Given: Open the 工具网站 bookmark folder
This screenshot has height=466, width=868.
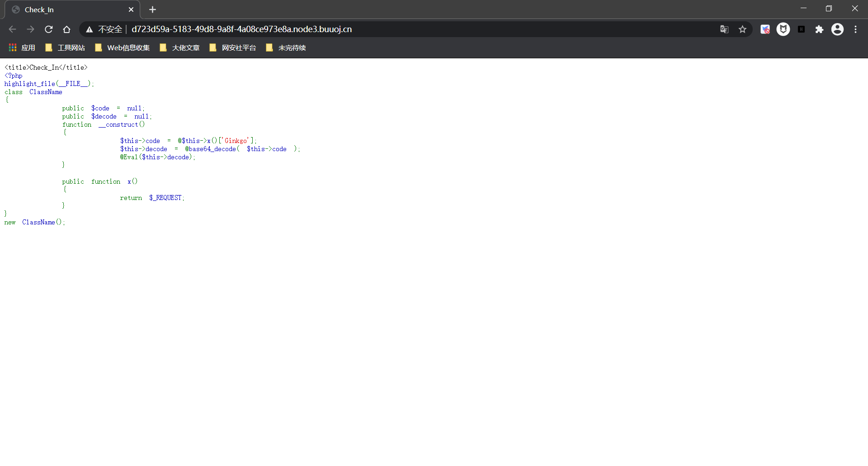Looking at the screenshot, I should click(65, 48).
